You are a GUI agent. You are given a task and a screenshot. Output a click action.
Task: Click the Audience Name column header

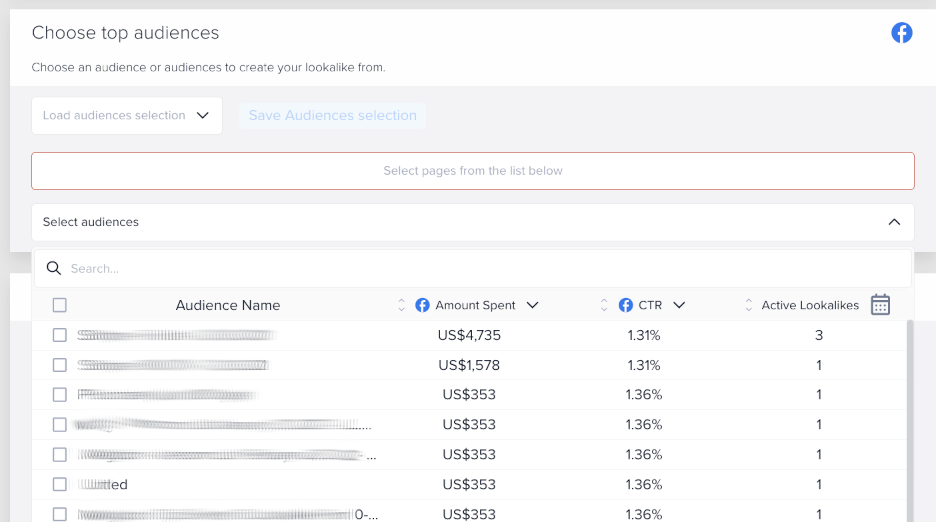[x=228, y=305]
